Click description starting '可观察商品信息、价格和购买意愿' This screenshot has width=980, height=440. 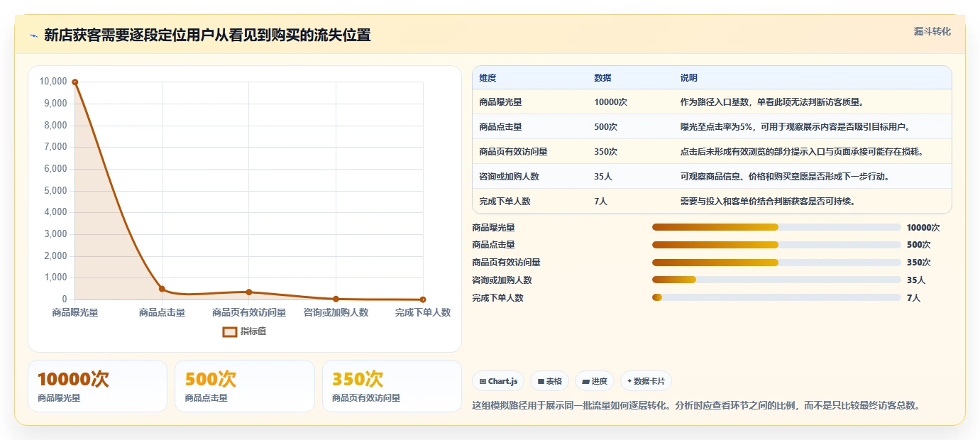pos(785,177)
